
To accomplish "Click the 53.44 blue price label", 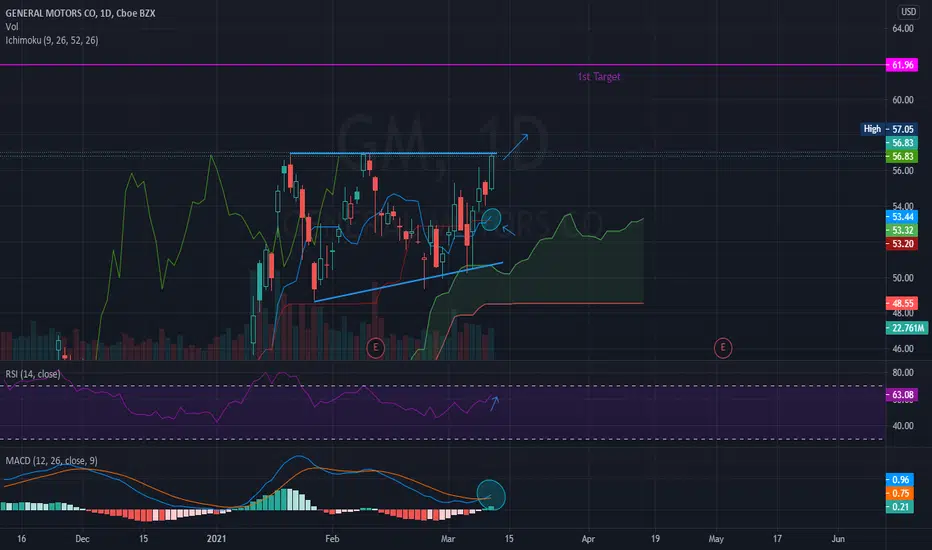I will pyautogui.click(x=902, y=216).
